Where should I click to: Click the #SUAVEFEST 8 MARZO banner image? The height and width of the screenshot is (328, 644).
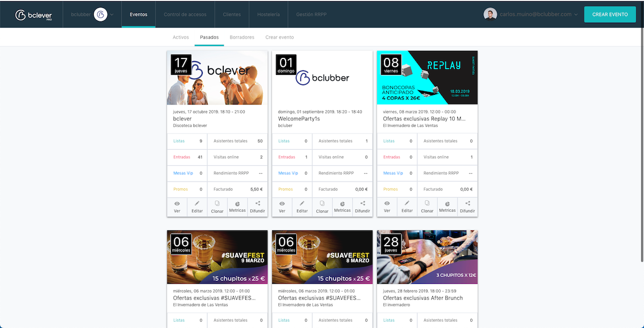tap(323, 257)
